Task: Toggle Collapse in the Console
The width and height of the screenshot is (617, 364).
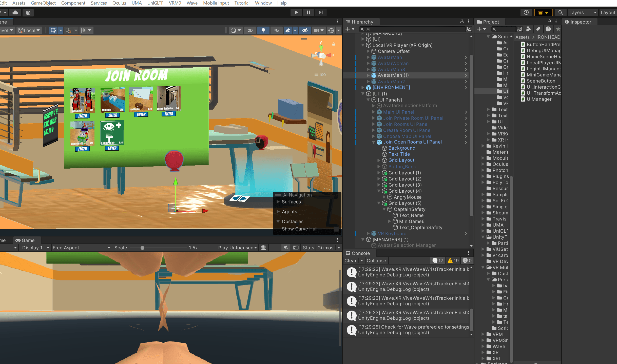Action: (376, 261)
